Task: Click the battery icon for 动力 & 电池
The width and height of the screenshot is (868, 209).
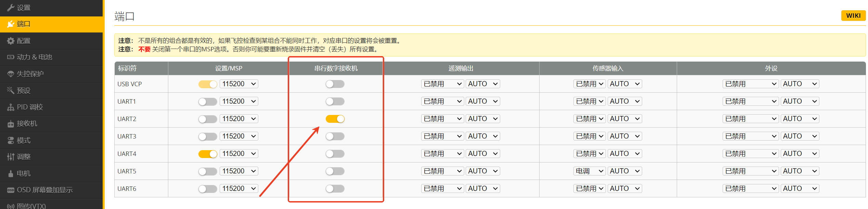Action: coord(11,57)
